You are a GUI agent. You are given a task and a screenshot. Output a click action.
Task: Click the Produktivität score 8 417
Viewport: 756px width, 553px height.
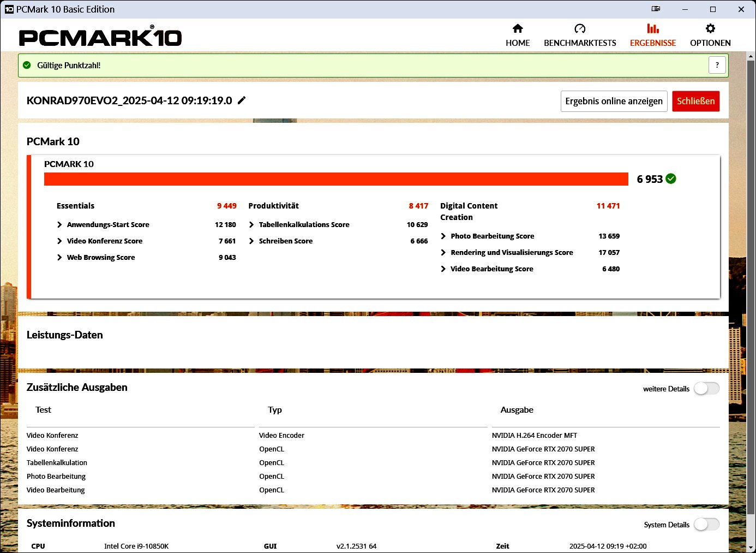[x=418, y=206]
